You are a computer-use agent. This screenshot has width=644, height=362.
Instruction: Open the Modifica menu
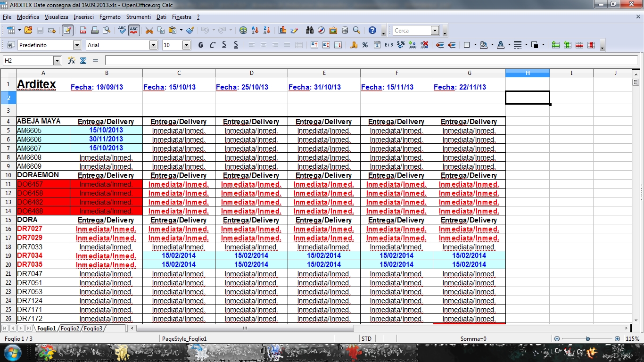click(x=28, y=17)
